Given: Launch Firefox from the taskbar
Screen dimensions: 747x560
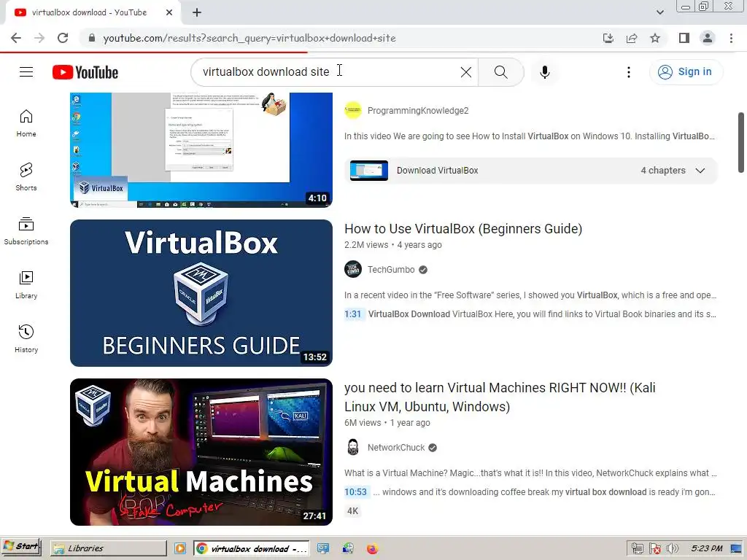Looking at the screenshot, I should point(373,548).
